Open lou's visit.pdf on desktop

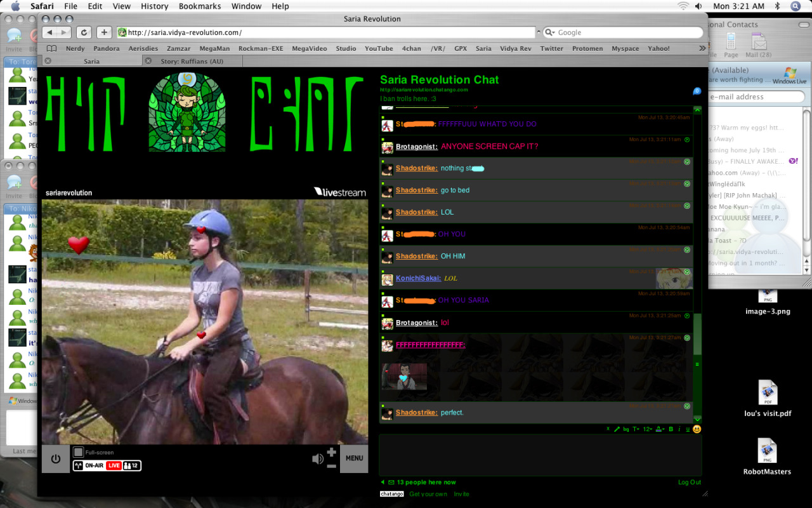768,399
